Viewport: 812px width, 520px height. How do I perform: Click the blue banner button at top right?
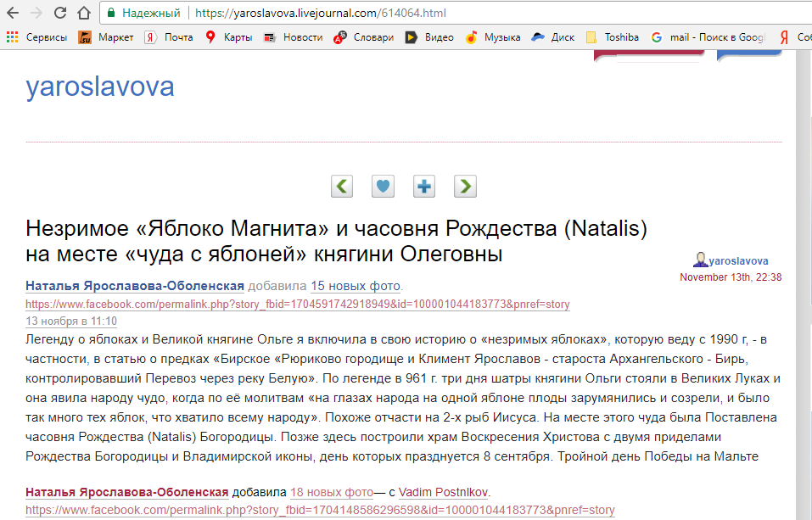749,56
